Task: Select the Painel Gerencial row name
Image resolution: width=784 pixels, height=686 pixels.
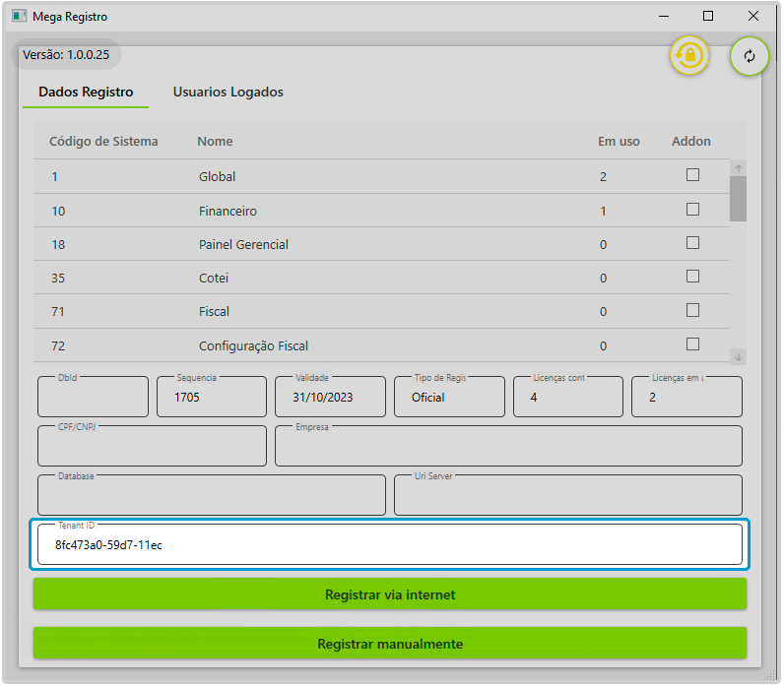Action: tap(243, 244)
